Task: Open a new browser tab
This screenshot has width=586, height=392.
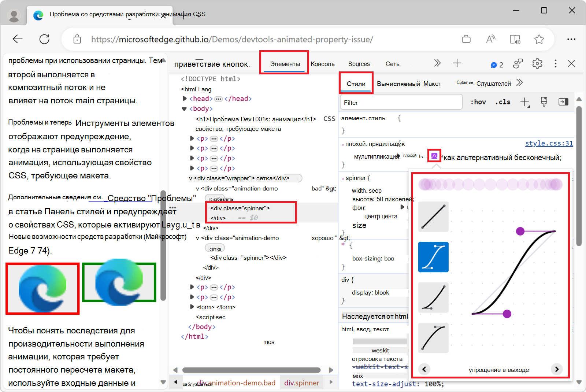Action: coord(183,16)
